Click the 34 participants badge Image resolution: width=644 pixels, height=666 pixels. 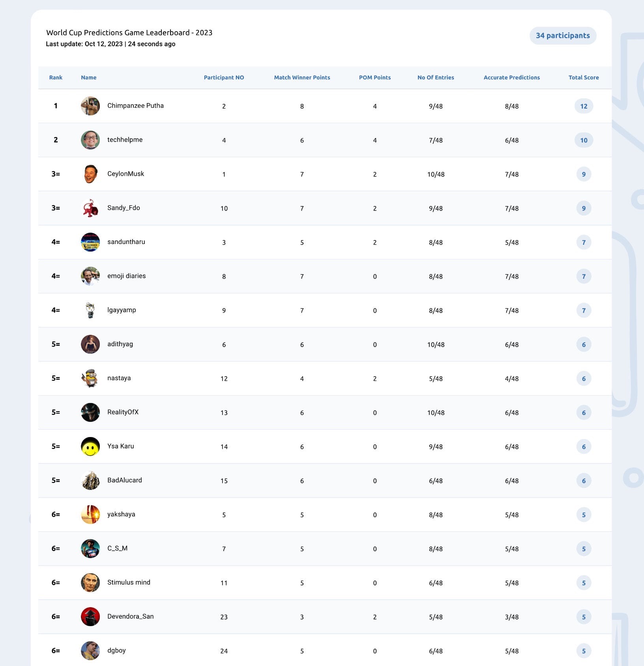(563, 36)
